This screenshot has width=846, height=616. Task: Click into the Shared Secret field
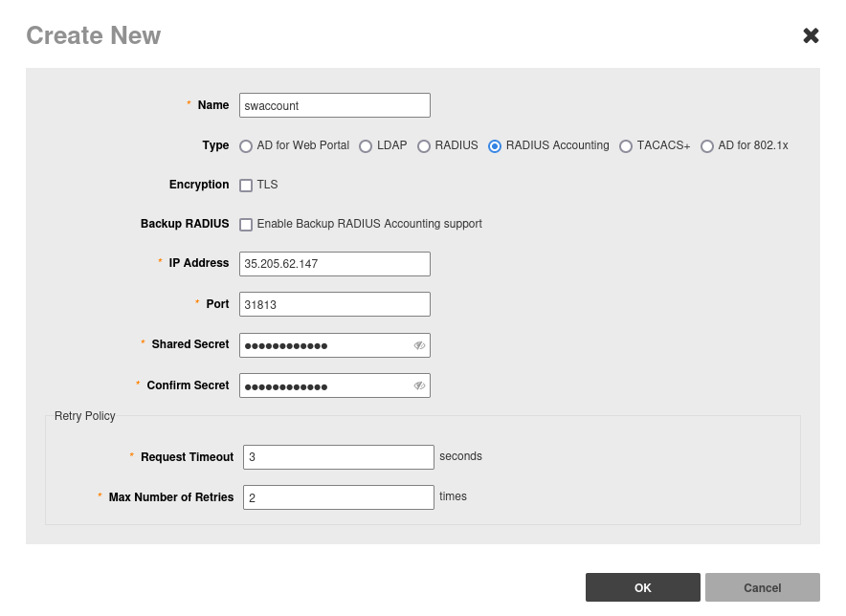(x=324, y=345)
